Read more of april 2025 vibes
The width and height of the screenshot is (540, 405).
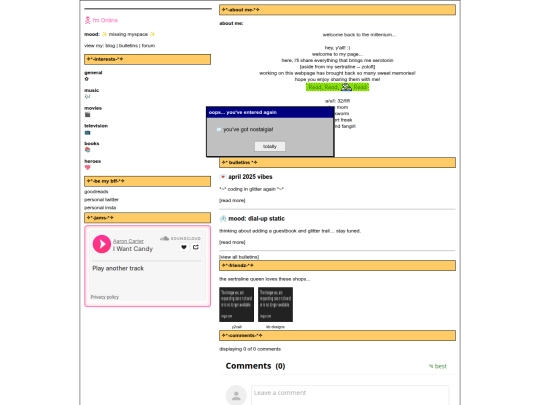[x=232, y=200]
